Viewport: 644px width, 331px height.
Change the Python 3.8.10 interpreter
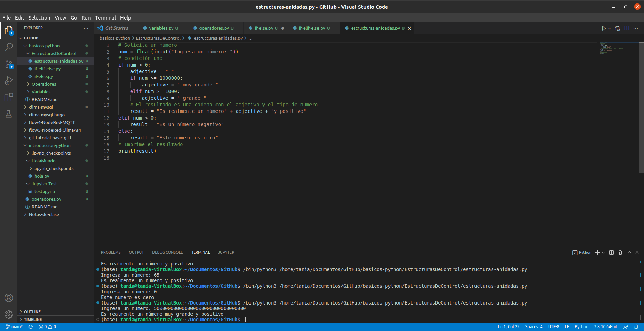pyautogui.click(x=606, y=327)
